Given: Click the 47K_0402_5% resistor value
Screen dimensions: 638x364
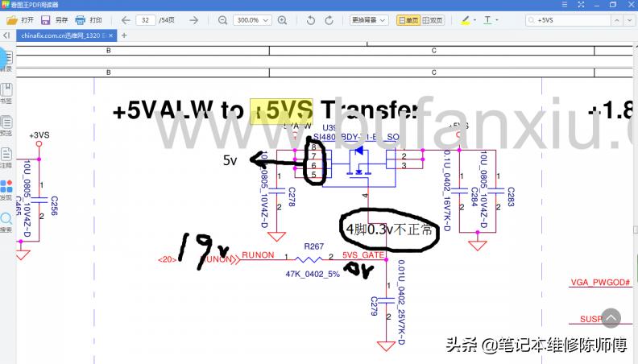Looking at the screenshot, I should tap(313, 274).
